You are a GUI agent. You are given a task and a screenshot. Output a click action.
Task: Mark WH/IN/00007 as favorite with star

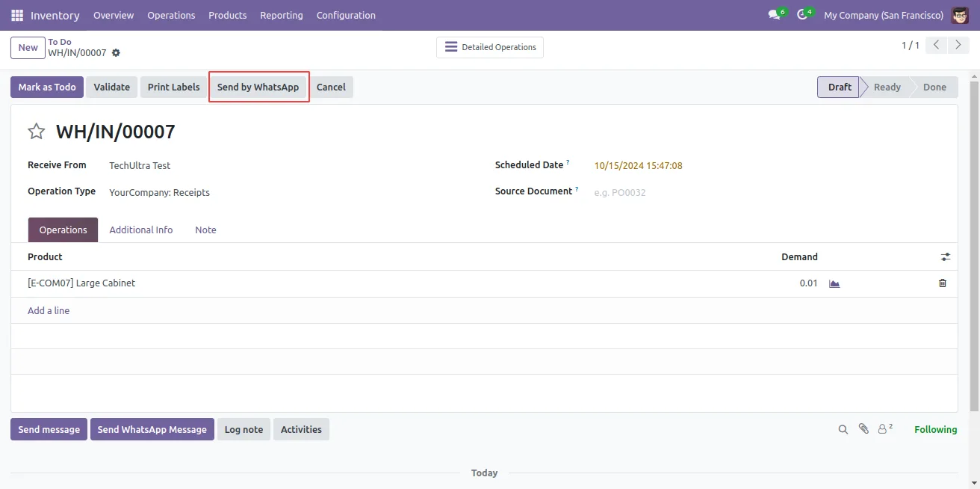(36, 132)
